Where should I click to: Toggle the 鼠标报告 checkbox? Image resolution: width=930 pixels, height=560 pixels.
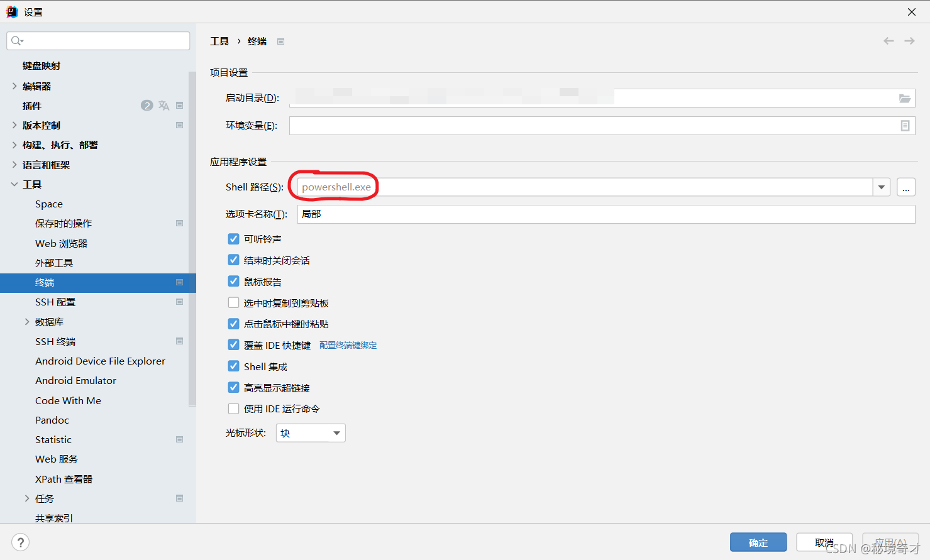point(233,282)
